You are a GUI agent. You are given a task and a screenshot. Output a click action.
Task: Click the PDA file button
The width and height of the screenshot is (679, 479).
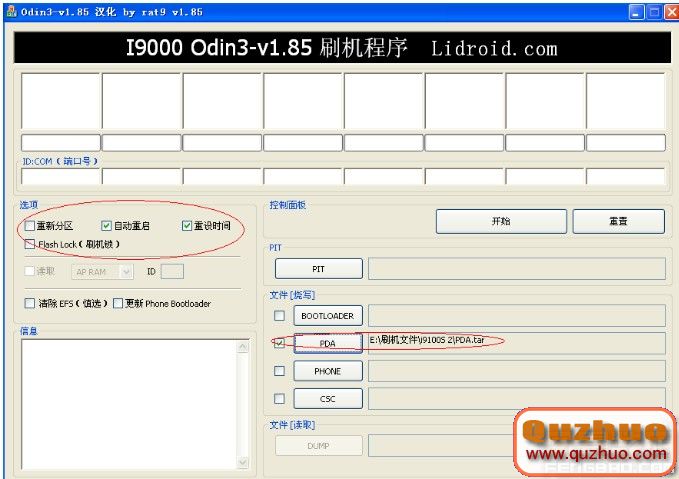[328, 343]
